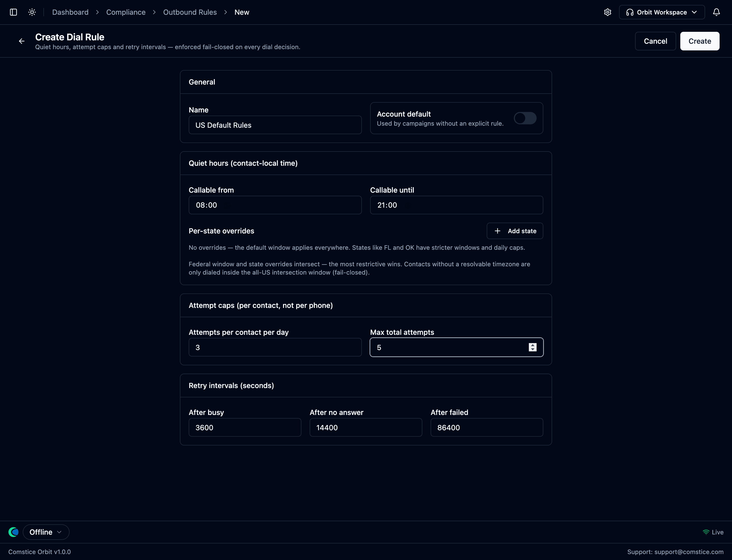732x560 pixels.
Task: Open the Orbit Workspace dropdown
Action: pos(662,12)
